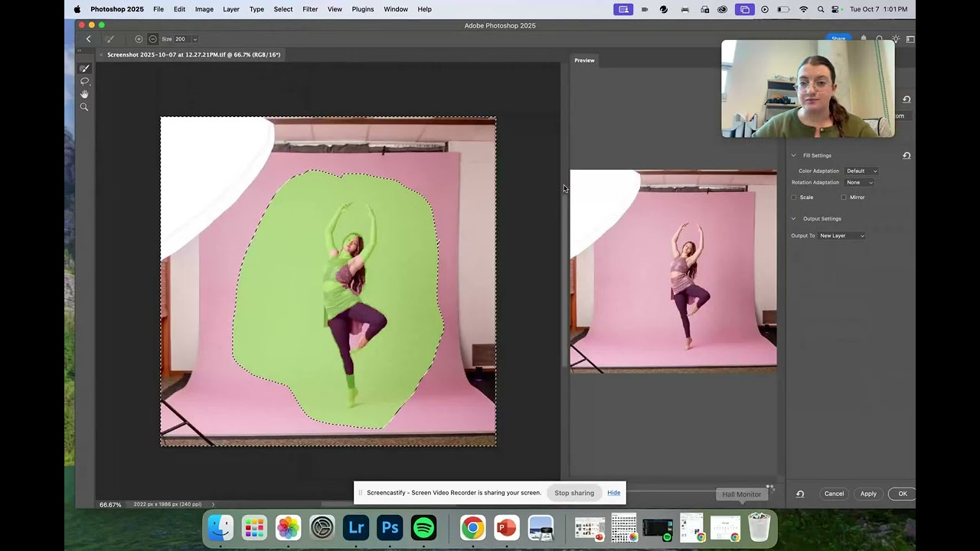Image resolution: width=980 pixels, height=551 pixels.
Task: Reset Fill Settings with its reset arrow
Action: (x=906, y=155)
